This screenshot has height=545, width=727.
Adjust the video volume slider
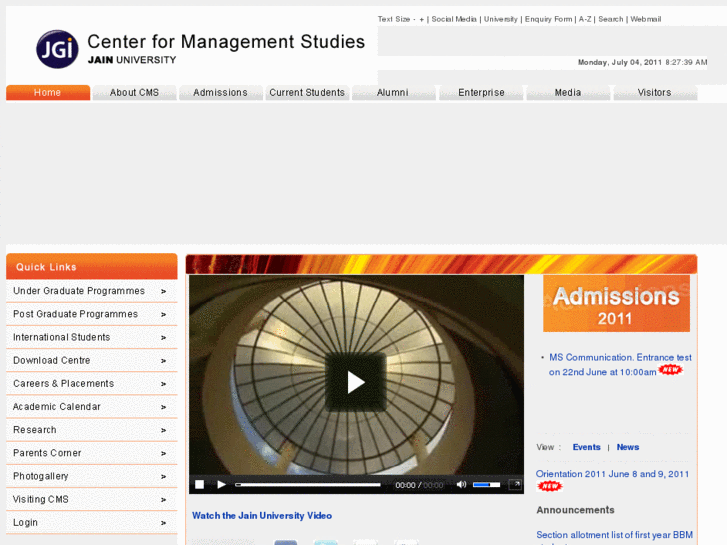point(486,485)
